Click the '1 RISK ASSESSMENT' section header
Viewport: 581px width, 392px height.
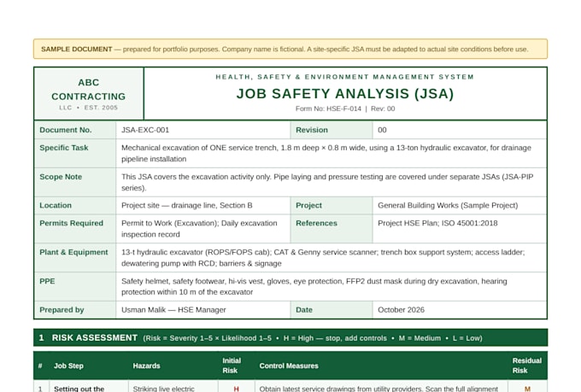click(x=290, y=338)
